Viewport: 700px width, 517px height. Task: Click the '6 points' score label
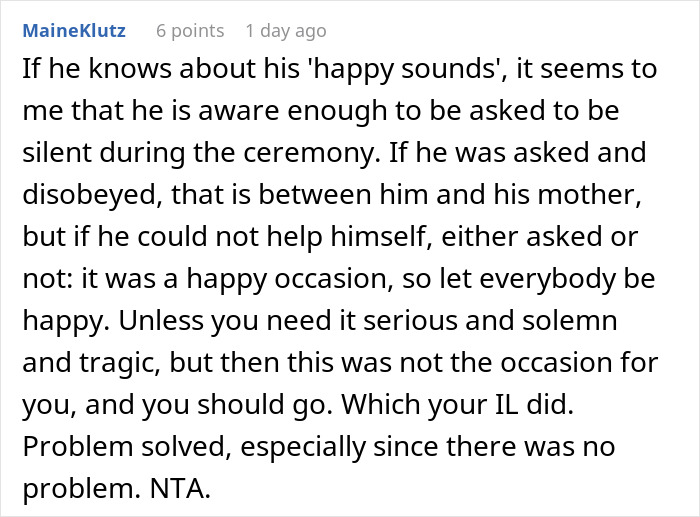(x=190, y=31)
